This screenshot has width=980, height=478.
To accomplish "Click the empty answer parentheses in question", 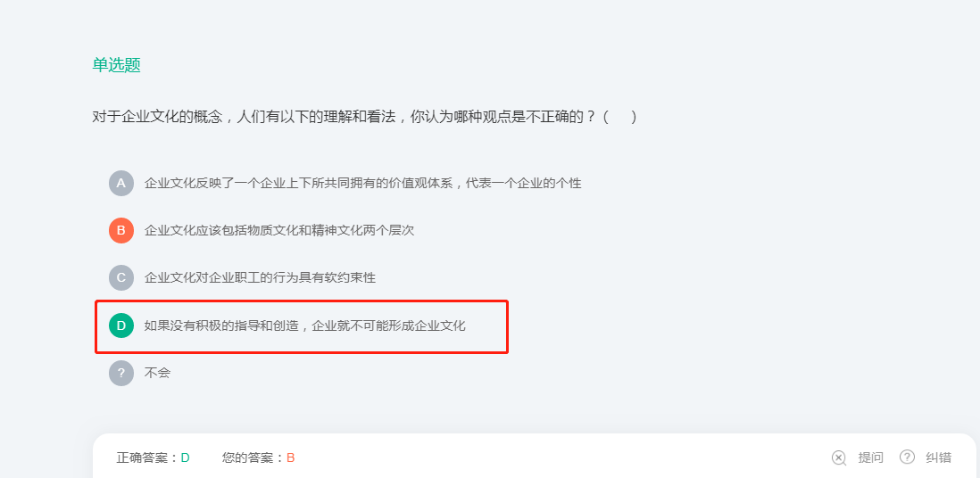I will (620, 117).
